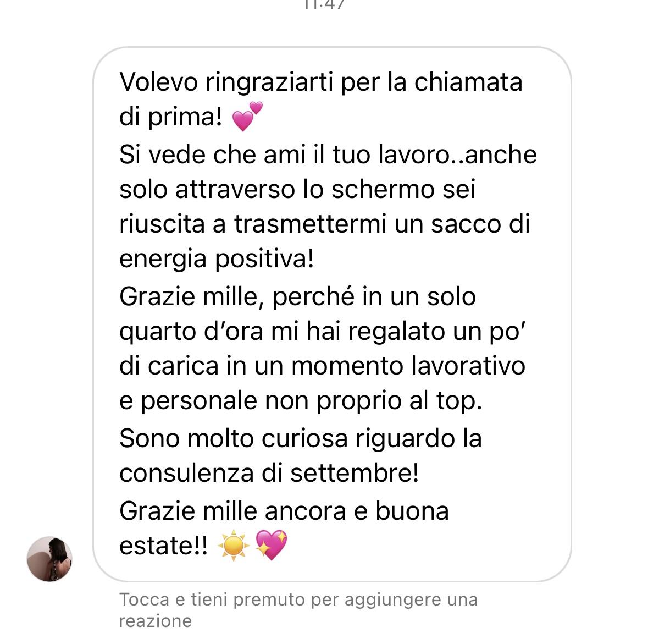
Task: Click the words 'momento lavorativo'
Action: click(408, 366)
